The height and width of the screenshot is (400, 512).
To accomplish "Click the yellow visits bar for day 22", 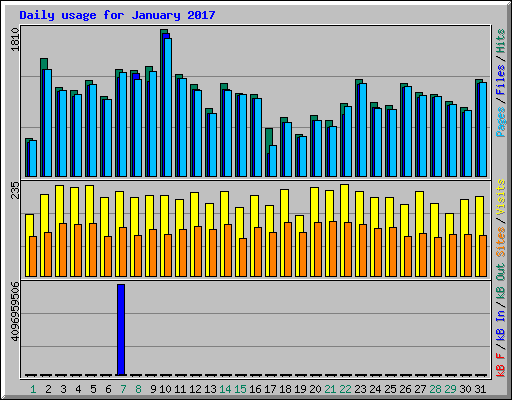I will pyautogui.click(x=344, y=230).
